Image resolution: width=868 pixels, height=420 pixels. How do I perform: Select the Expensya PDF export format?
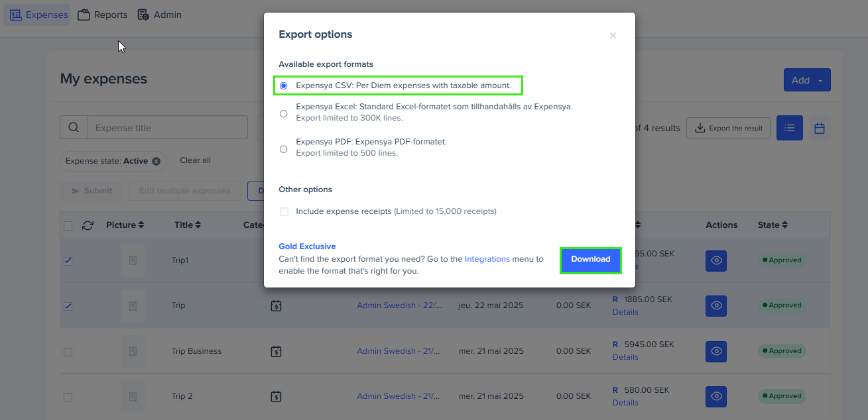[284, 149]
